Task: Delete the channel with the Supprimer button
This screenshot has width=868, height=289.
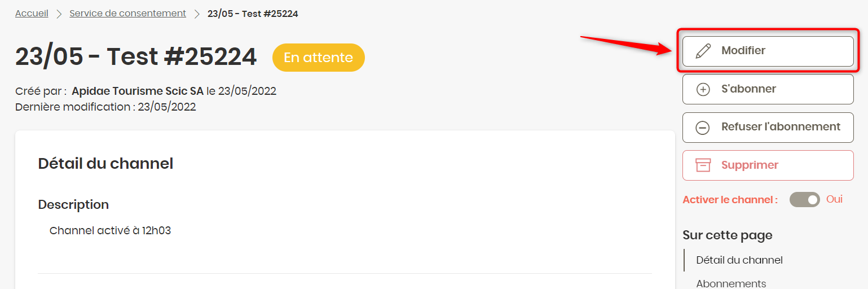Action: (x=768, y=165)
